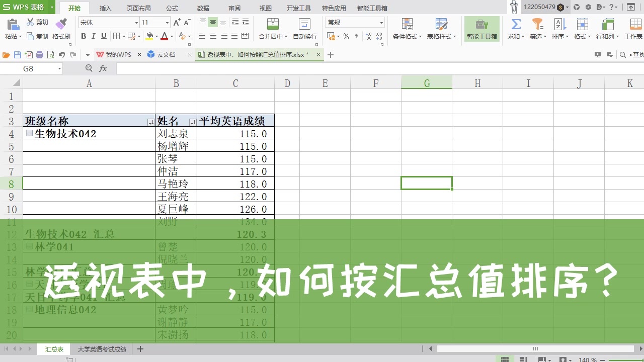Click the Print Preview icon
This screenshot has width=644, height=362.
point(51,55)
